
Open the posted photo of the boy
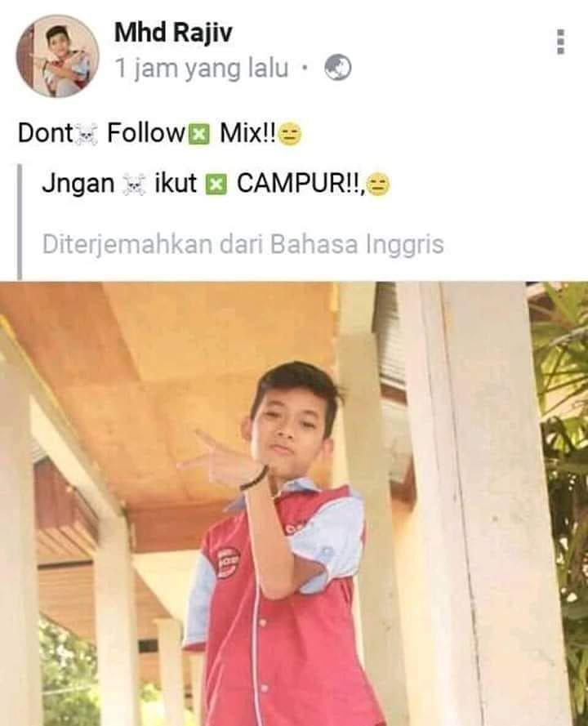click(x=294, y=504)
